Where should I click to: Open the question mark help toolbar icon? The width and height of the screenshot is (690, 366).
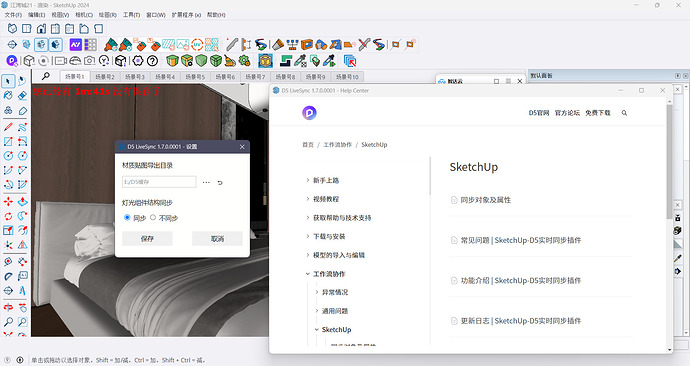click(152, 61)
